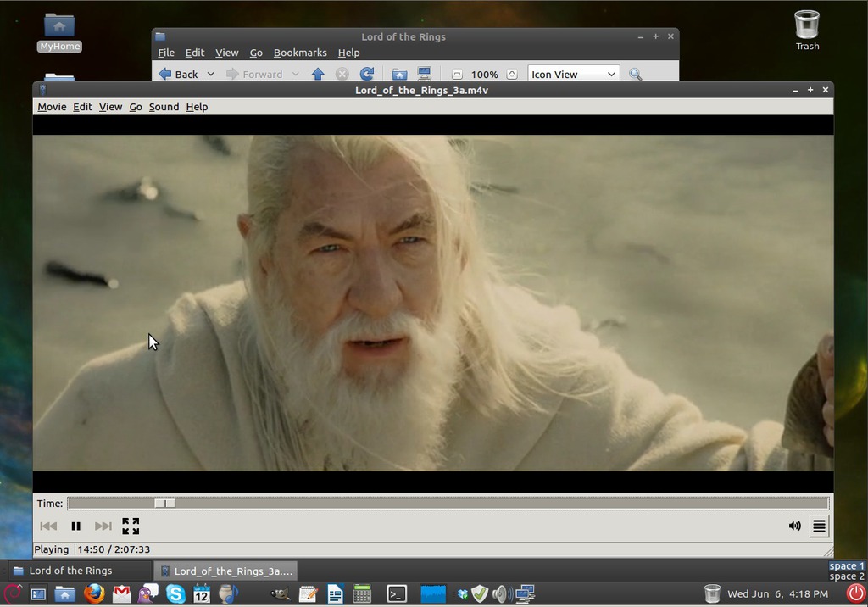Click the next chapter button

(103, 526)
